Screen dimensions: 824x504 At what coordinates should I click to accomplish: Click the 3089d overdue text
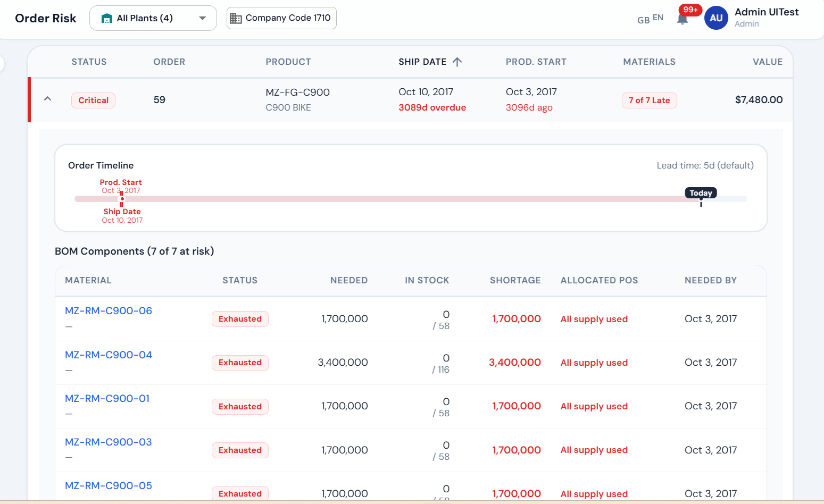tap(432, 107)
